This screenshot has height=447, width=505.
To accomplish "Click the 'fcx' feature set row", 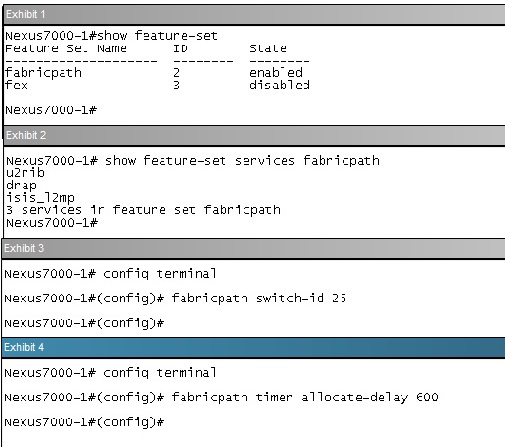I will click(157, 85).
